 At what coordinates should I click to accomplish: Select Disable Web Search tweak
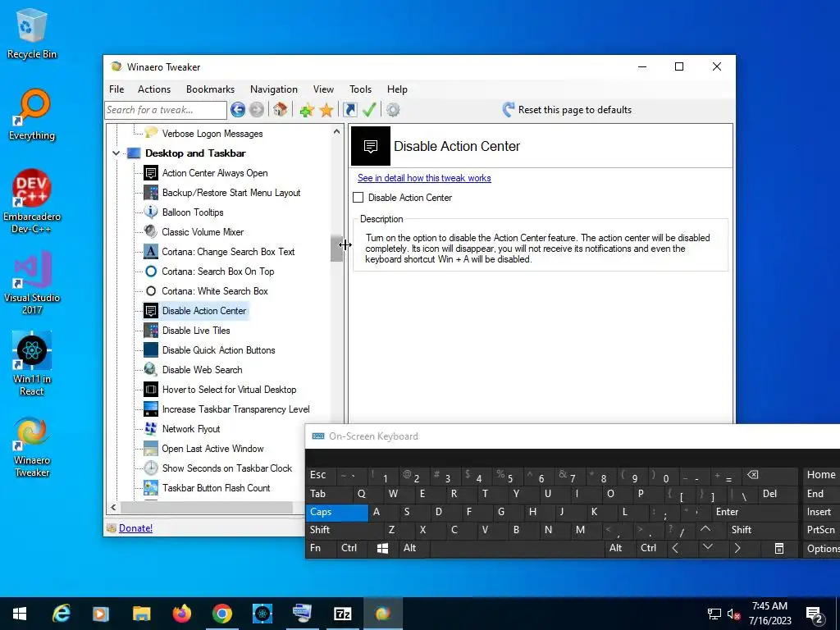[202, 370]
